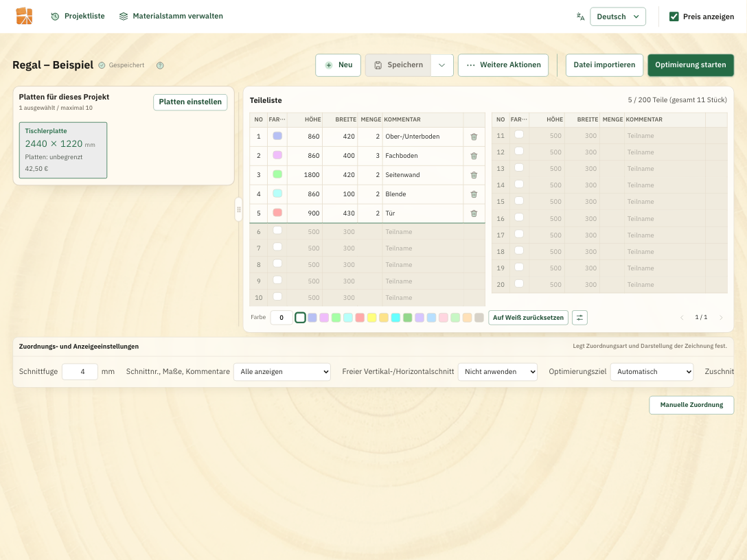Click the color settings sliders icon
Screen dimensions: 747x560
point(579,318)
